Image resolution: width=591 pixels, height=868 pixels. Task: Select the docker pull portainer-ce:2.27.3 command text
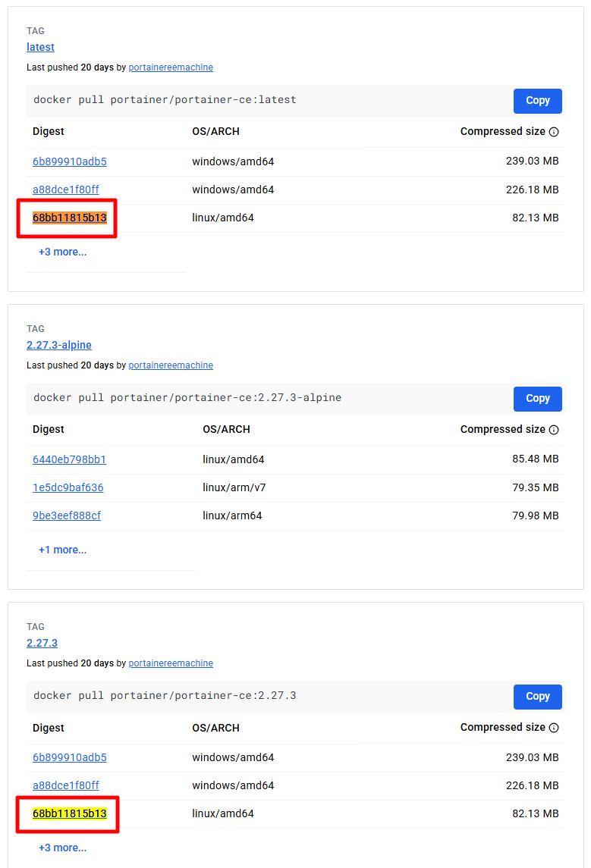click(x=165, y=695)
